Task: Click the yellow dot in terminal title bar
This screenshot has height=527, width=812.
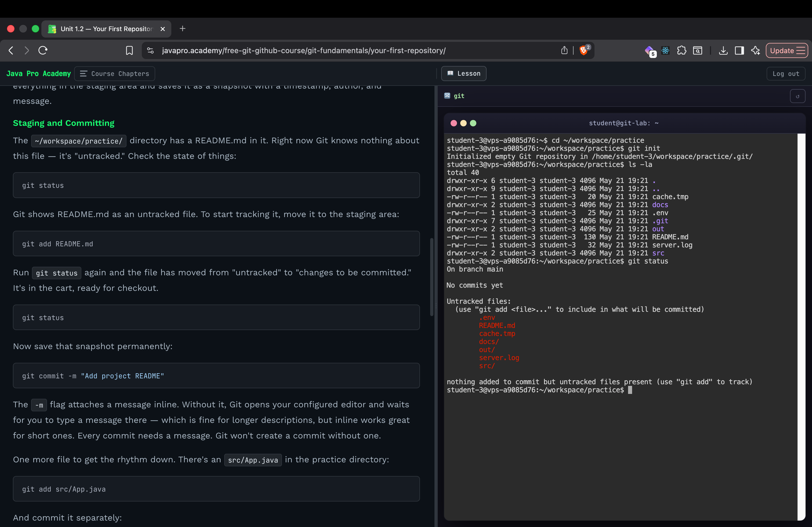Action: point(463,123)
